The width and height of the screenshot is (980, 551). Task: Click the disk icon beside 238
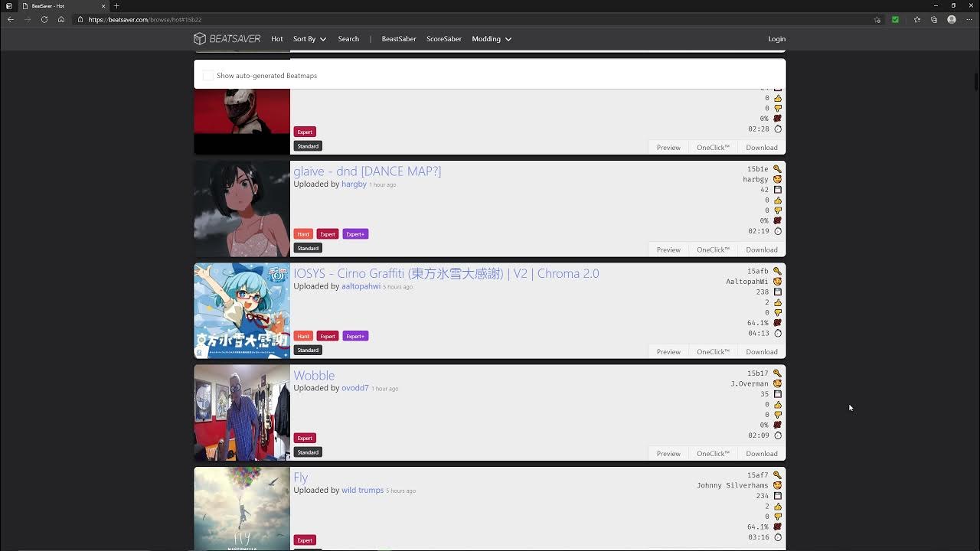777,292
